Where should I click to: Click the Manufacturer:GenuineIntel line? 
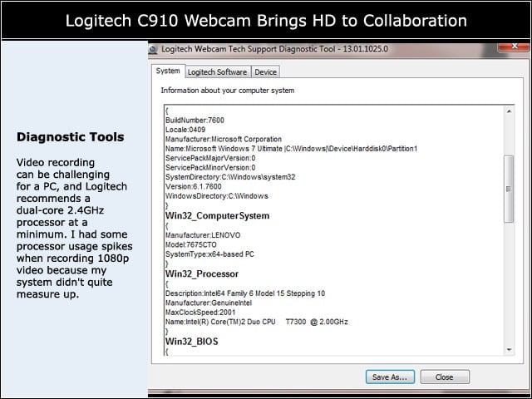[x=209, y=303]
